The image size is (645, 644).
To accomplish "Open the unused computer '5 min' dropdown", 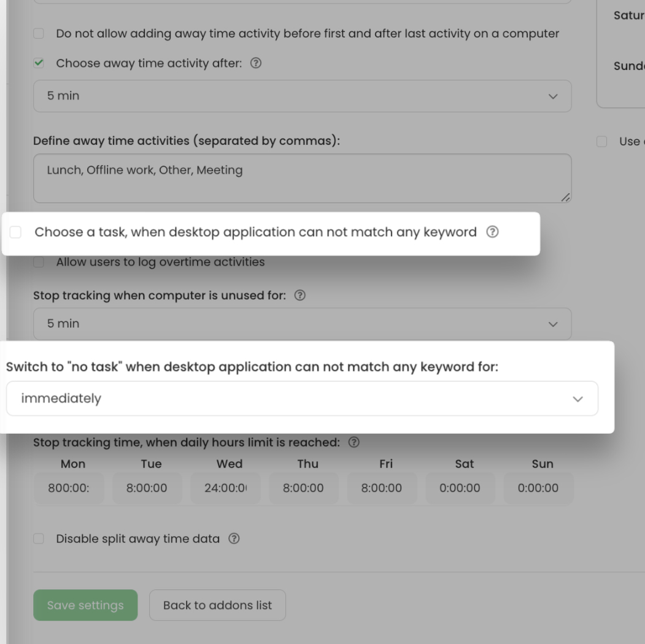I will point(302,324).
